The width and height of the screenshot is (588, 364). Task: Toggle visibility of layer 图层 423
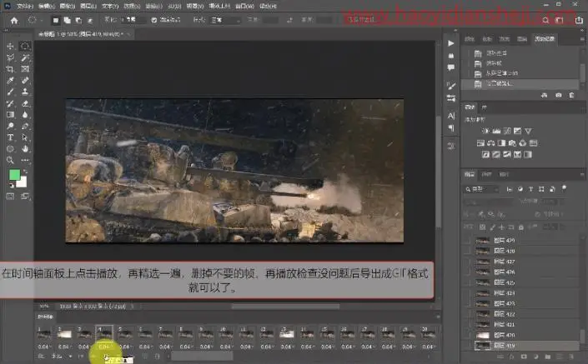coord(468,303)
